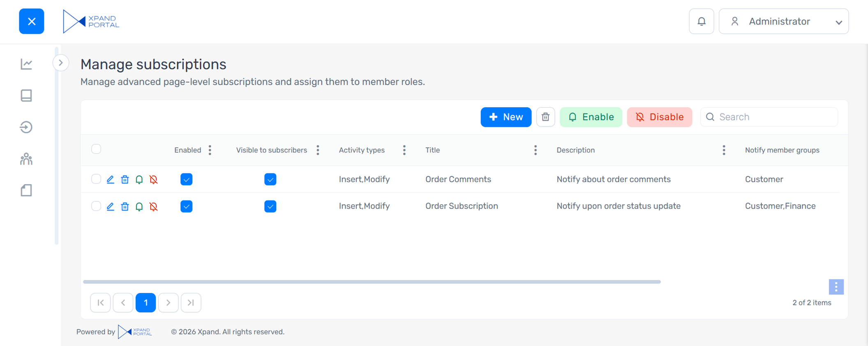This screenshot has height=346, width=868.
Task: Click the edit pencil for Order Comments
Action: [110, 180]
